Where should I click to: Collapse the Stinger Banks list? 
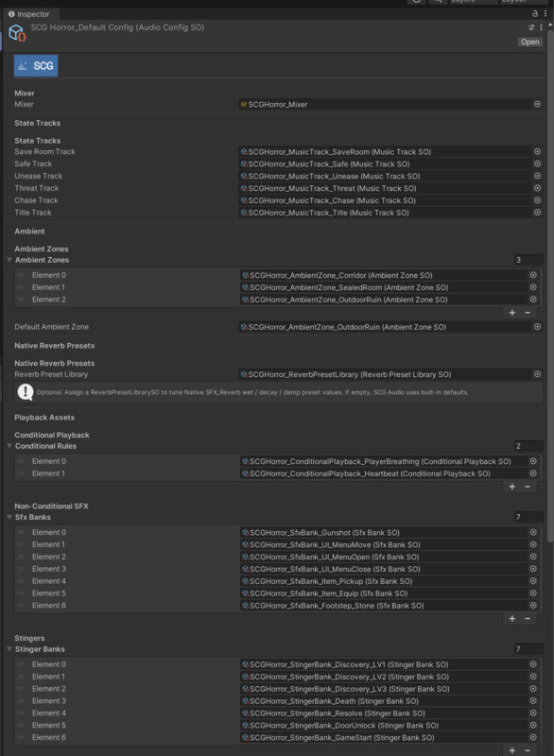[x=9, y=649]
